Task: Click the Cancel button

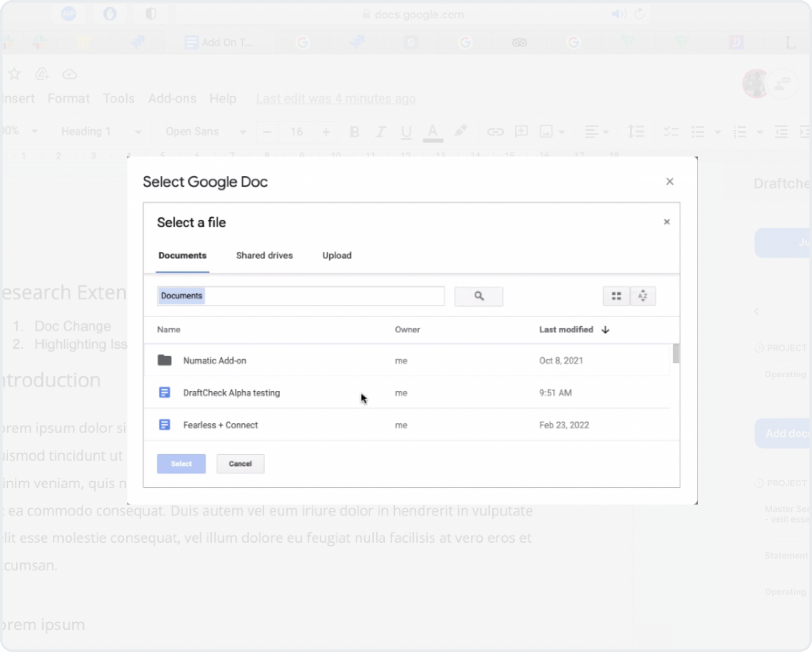Action: pos(240,464)
